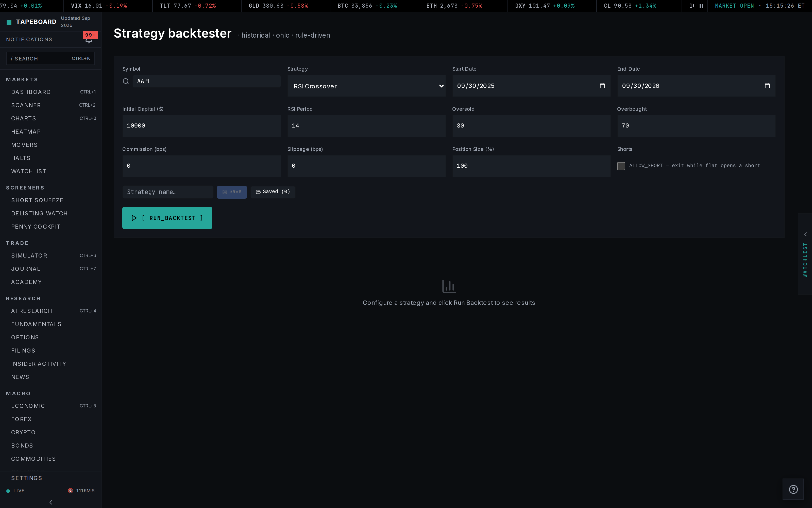The width and height of the screenshot is (812, 508).
Task: Go to Scanner page
Action: (51, 105)
